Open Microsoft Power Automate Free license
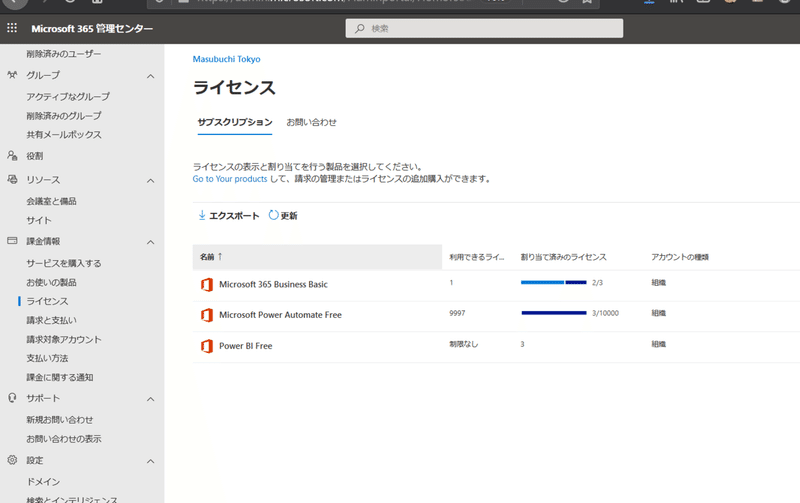The height and width of the screenshot is (503, 800). click(x=280, y=315)
